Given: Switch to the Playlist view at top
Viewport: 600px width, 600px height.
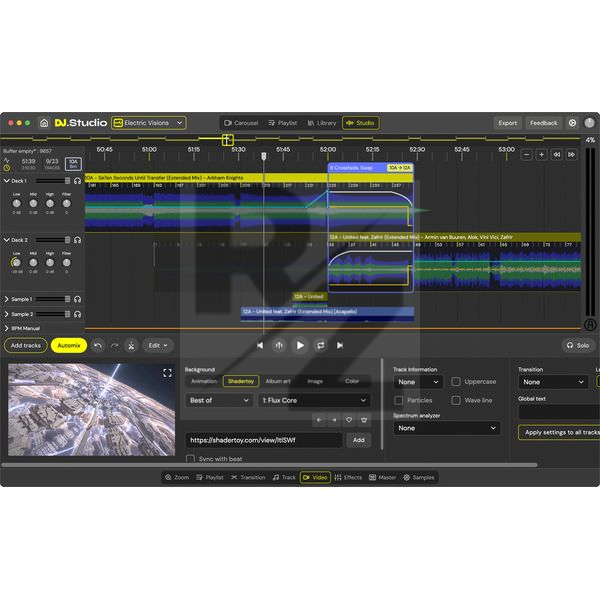Looking at the screenshot, I should (283, 123).
